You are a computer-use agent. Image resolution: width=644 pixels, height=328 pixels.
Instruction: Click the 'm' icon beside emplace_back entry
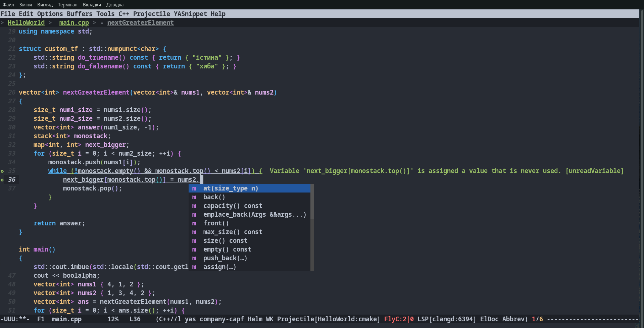pyautogui.click(x=194, y=215)
